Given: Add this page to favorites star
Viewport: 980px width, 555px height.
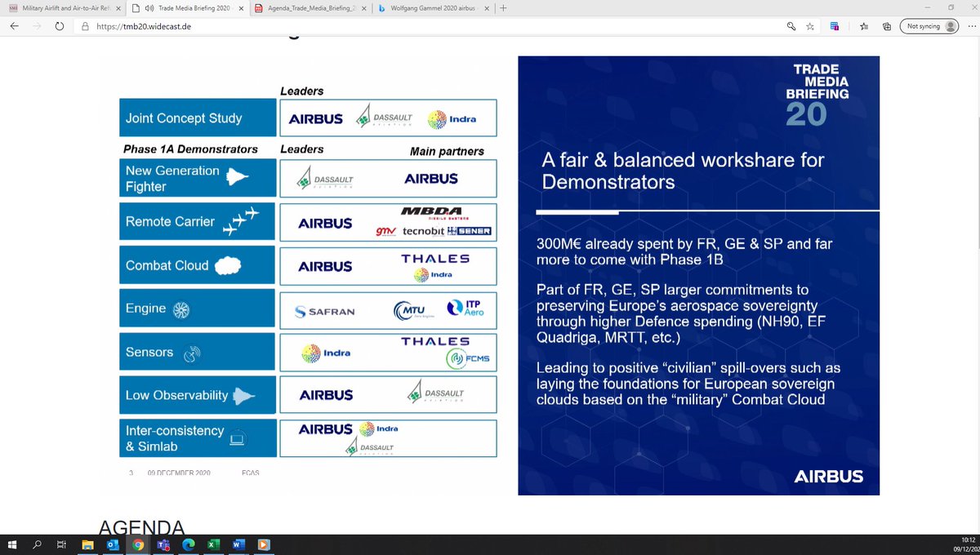Looking at the screenshot, I should [x=809, y=26].
